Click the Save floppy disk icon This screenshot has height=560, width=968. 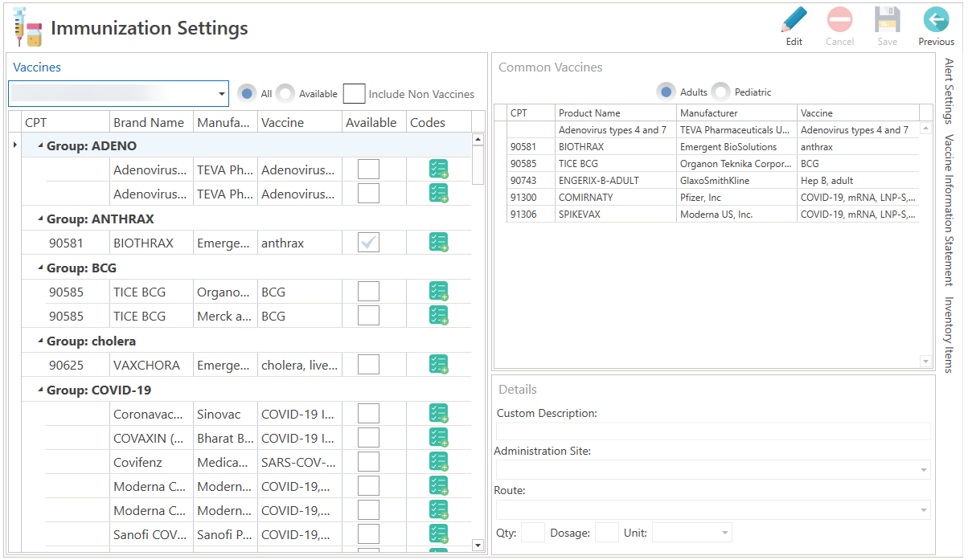(887, 20)
